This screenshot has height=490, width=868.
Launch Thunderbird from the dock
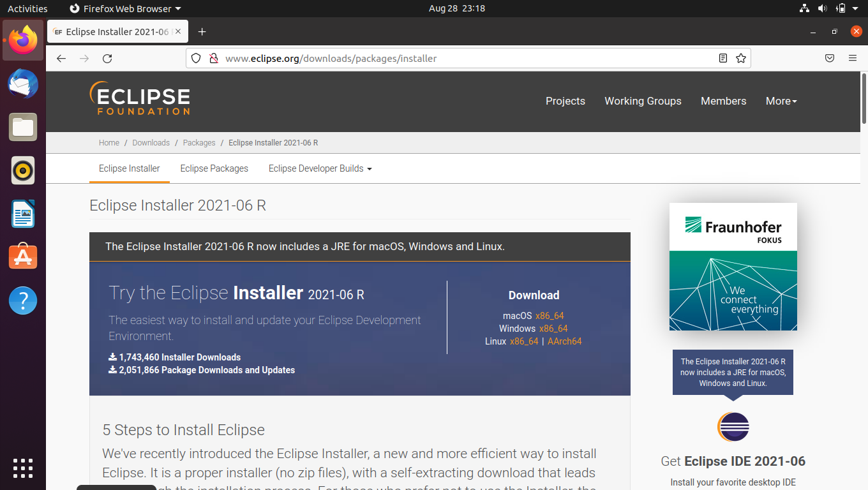pos(22,84)
